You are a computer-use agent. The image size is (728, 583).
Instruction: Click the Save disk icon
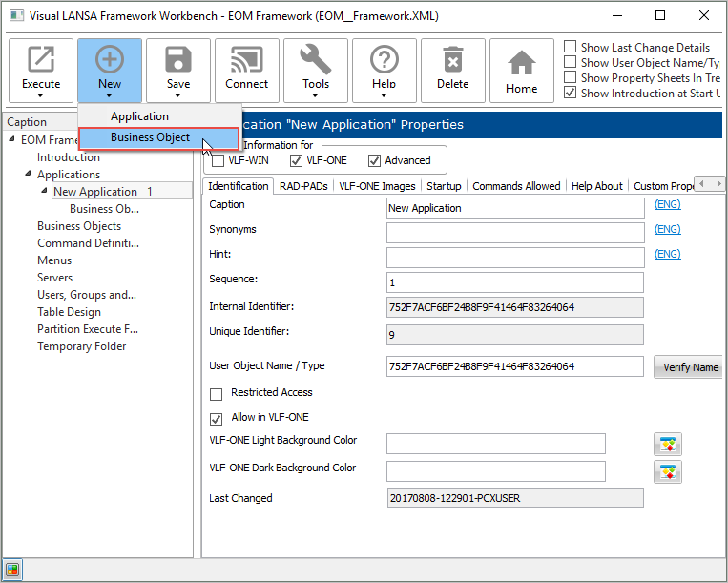[x=178, y=61]
